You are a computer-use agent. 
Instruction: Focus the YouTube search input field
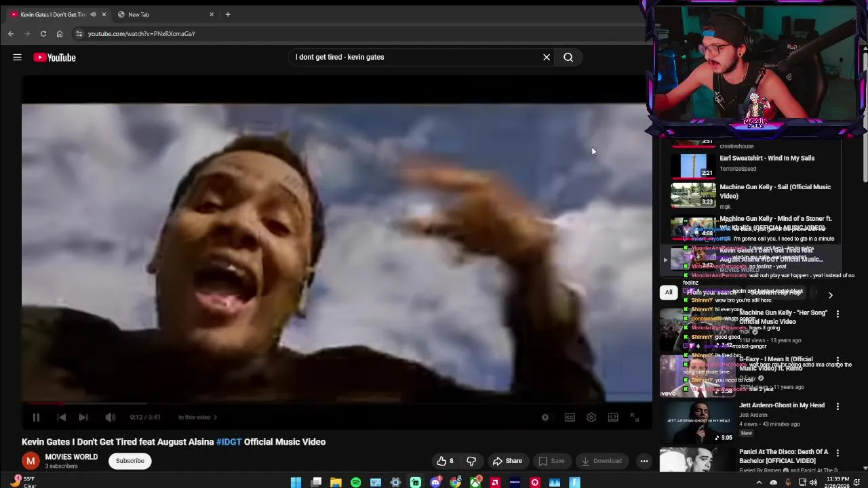(x=415, y=57)
